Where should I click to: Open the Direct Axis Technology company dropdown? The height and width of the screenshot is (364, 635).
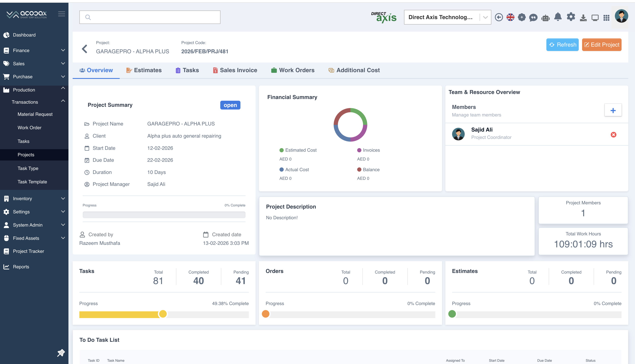(x=447, y=17)
